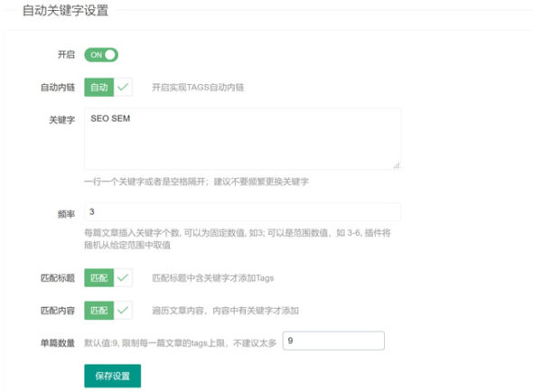Image resolution: width=533 pixels, height=392 pixels.
Task: Toggle the 匹配标题 匹配 checkbox
Action: 108,278
